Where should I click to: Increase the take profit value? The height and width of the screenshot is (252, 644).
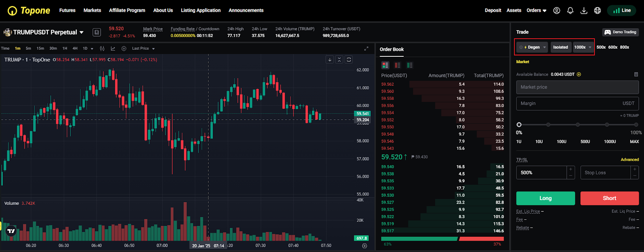click(x=570, y=169)
